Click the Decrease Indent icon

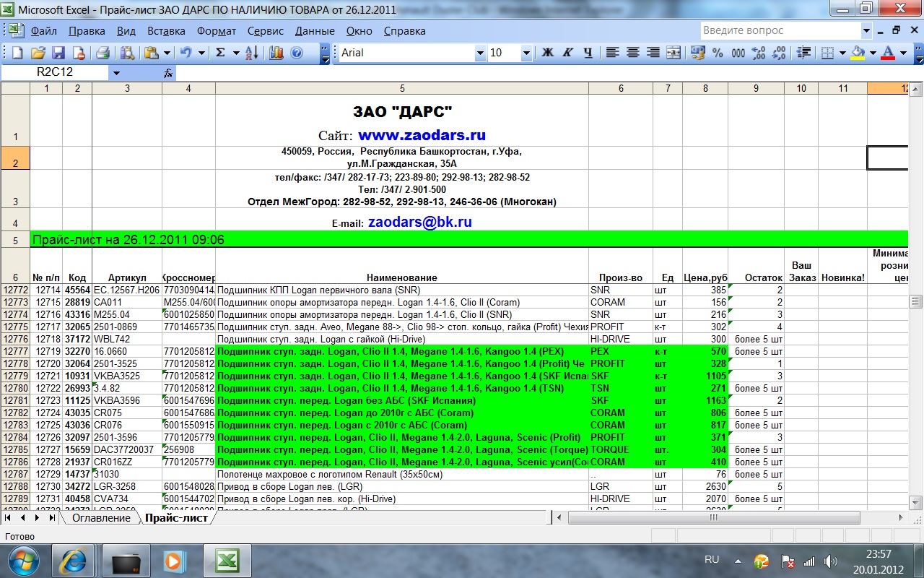(x=803, y=53)
